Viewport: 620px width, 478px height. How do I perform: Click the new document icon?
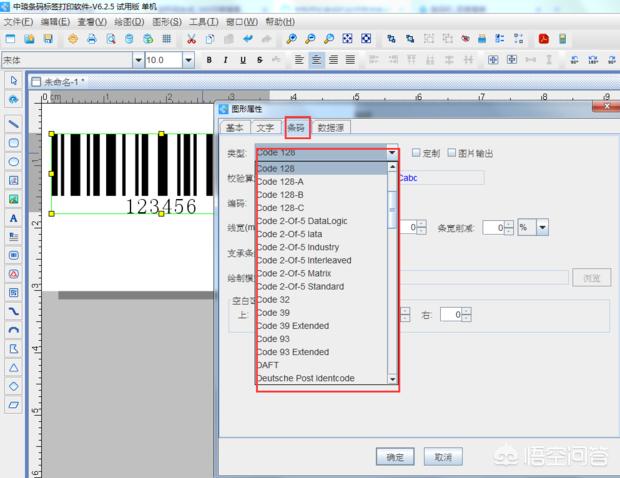10,39
